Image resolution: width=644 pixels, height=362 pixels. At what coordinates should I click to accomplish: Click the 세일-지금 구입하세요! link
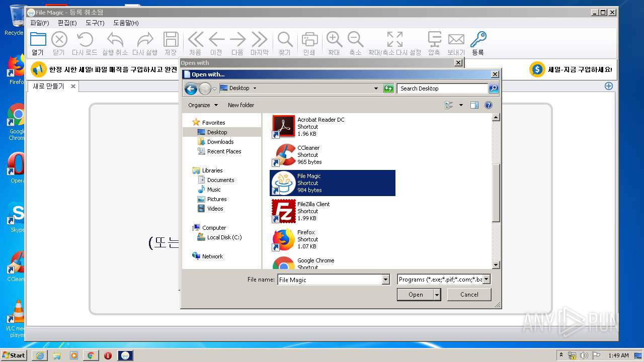(x=580, y=70)
